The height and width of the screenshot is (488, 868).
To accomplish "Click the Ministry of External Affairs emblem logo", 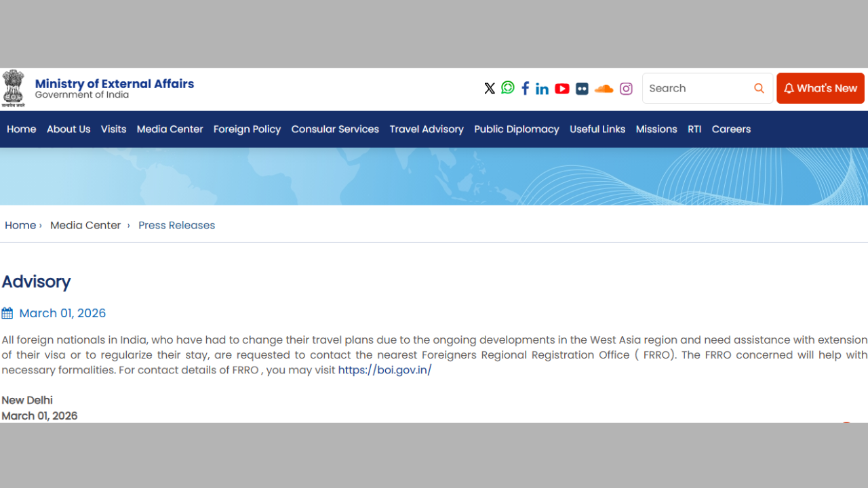I will click(14, 88).
